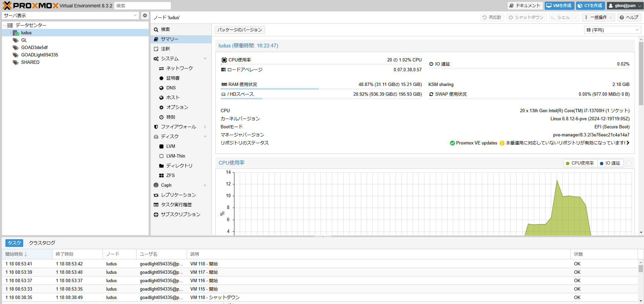Click the ドキュメント button
644x304 pixels.
tap(525, 6)
